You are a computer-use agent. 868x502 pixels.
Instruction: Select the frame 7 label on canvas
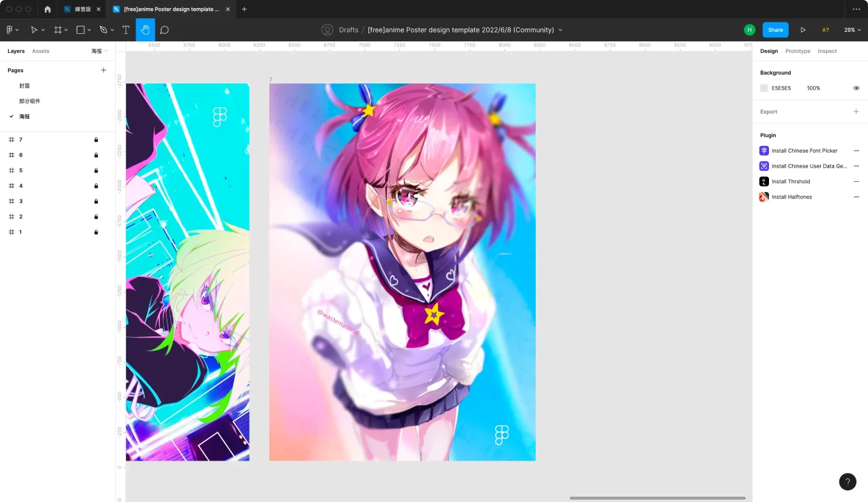click(271, 79)
